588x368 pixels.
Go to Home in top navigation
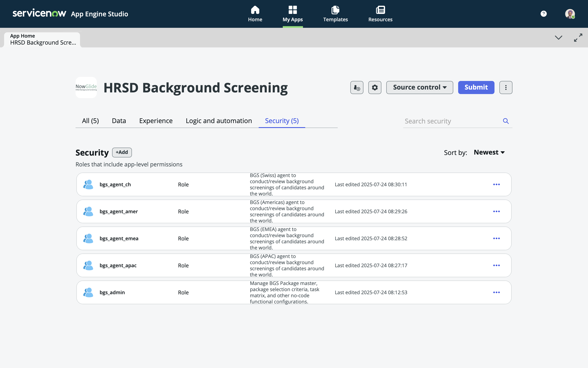255,14
